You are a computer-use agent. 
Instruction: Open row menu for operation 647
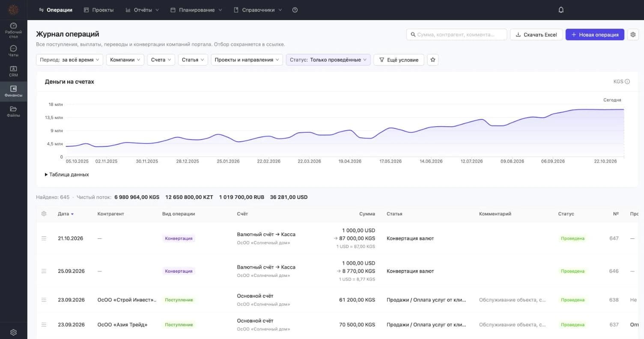[x=44, y=238]
